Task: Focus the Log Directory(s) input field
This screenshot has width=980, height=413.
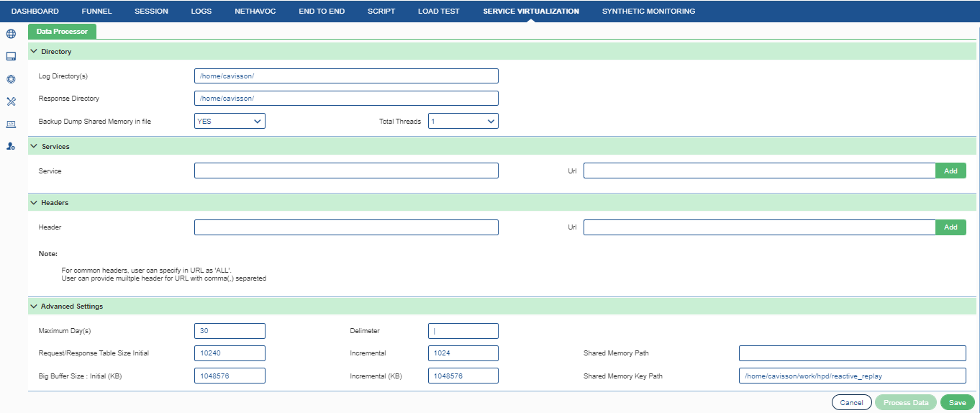Action: [346, 76]
